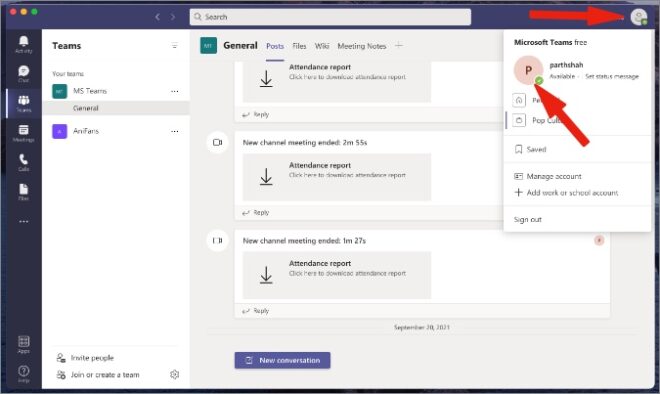Click the parthshah profile picture
The width and height of the screenshot is (660, 394).
pos(528,70)
